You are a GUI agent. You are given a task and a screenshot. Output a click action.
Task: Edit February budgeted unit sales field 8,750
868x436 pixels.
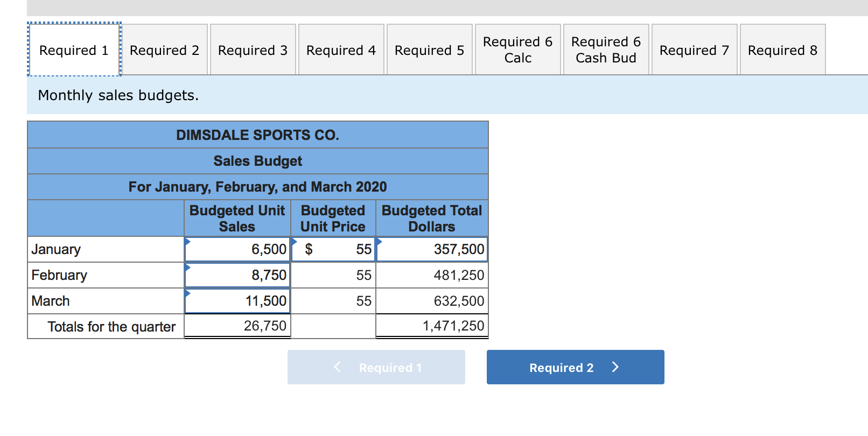pyautogui.click(x=237, y=275)
